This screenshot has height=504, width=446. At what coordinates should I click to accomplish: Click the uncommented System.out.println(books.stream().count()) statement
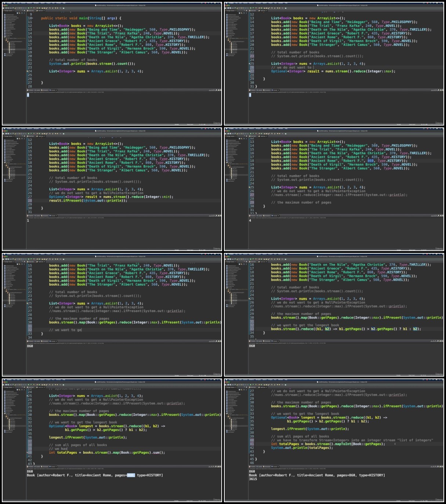[92, 64]
